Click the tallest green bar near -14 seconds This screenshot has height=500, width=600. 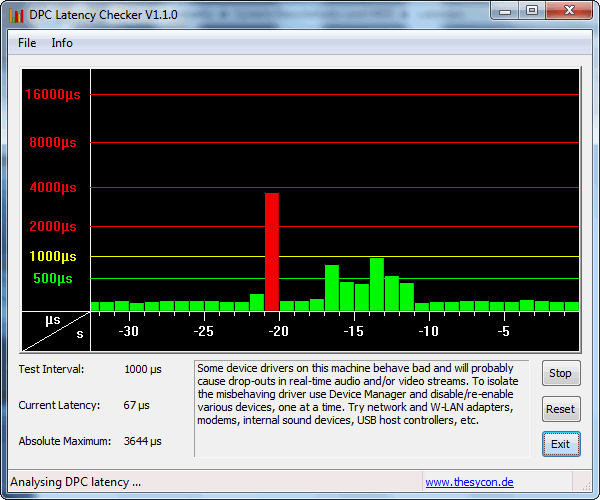point(377,284)
